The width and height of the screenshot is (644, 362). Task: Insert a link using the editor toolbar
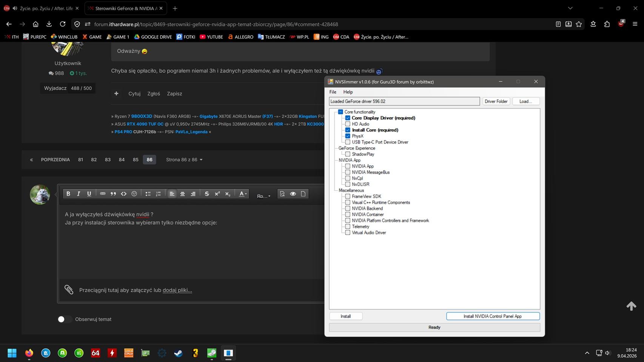(103, 194)
